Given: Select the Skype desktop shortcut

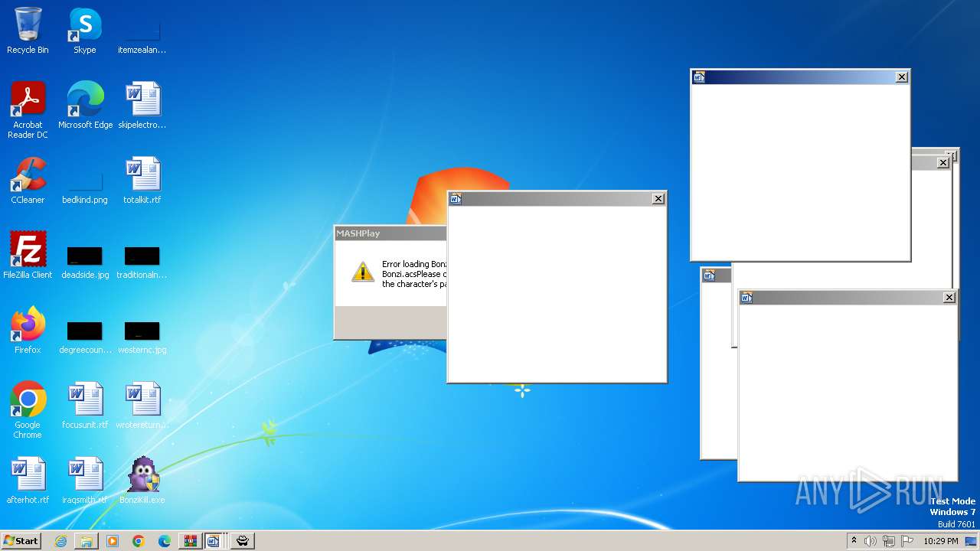Looking at the screenshot, I should click(x=85, y=31).
